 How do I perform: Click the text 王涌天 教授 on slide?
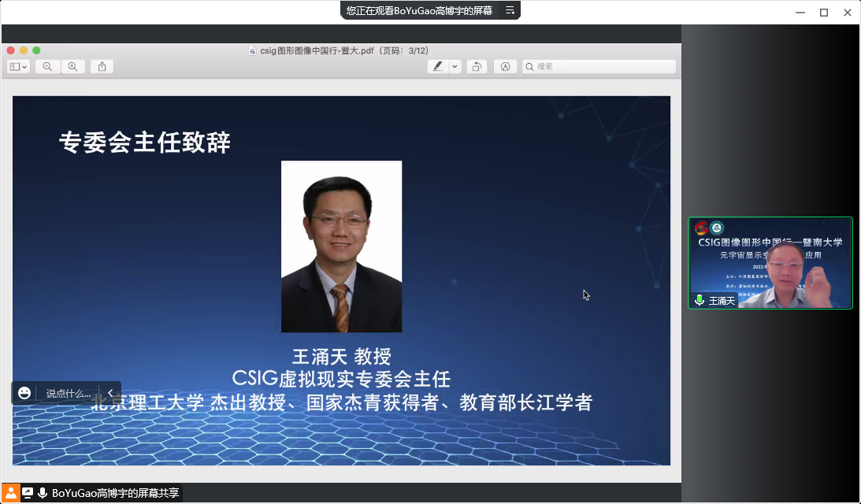click(x=342, y=356)
